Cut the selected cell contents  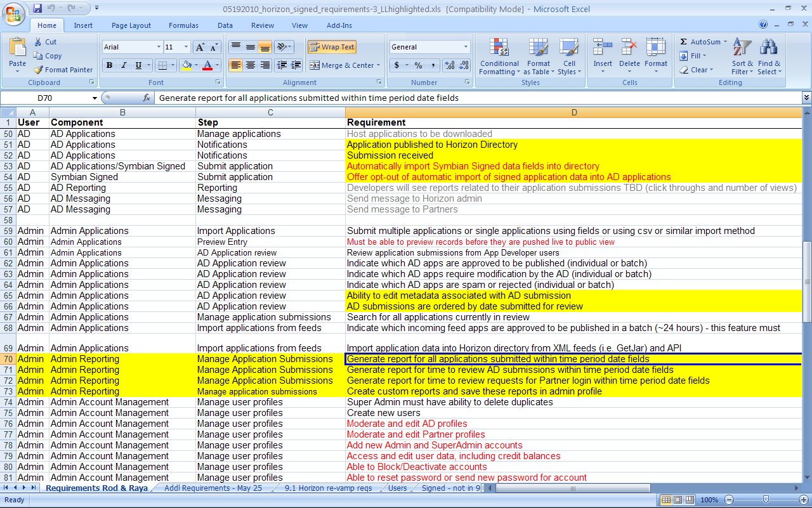coord(45,42)
